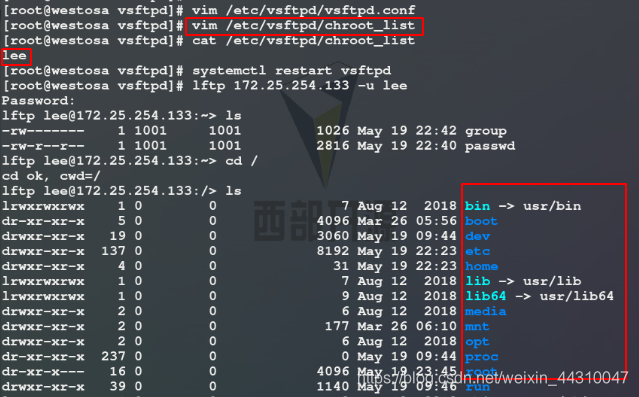639x397 pixels.
Task: Click the 'Password:' prompt line
Action: (x=39, y=101)
